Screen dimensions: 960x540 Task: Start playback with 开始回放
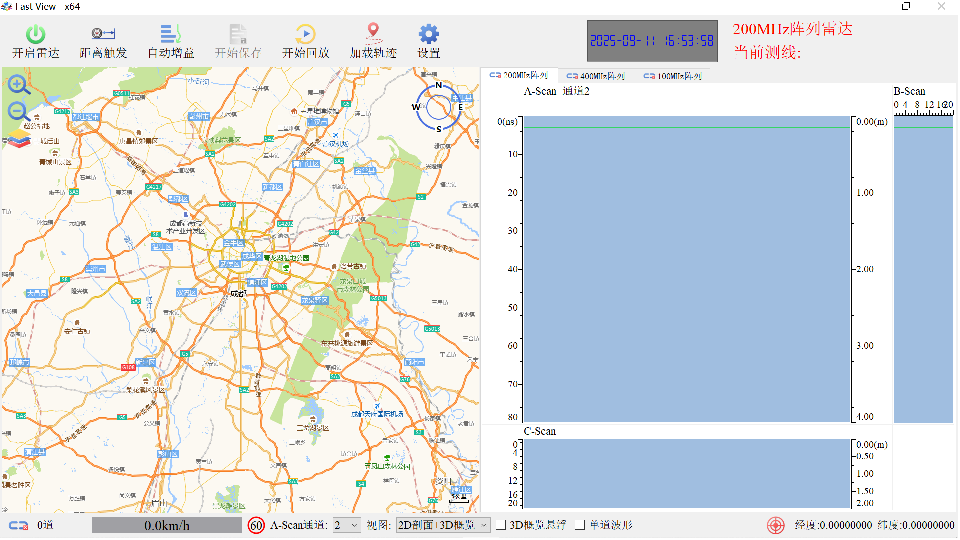click(x=305, y=35)
